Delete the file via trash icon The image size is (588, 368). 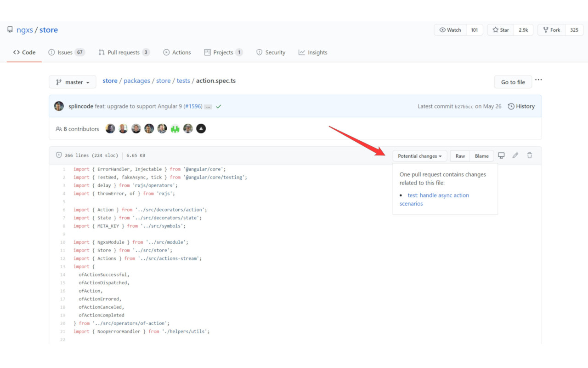[x=529, y=155]
